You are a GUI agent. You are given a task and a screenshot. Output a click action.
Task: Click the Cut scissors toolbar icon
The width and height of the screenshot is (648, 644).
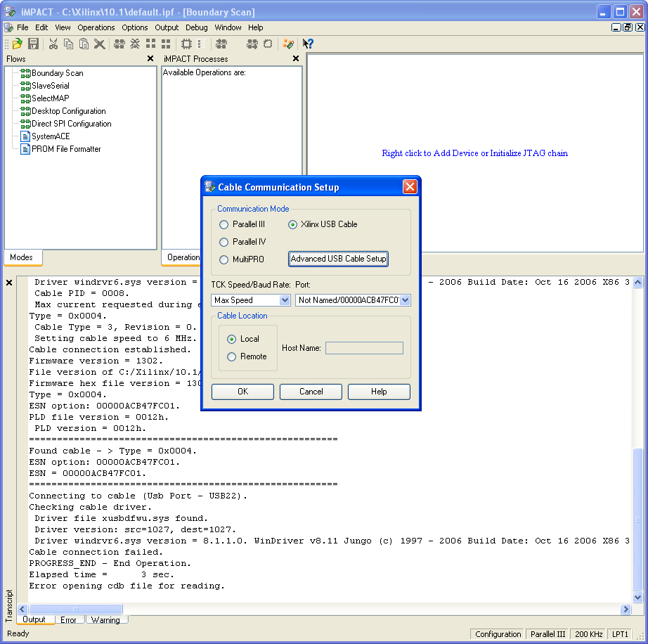pos(53,44)
